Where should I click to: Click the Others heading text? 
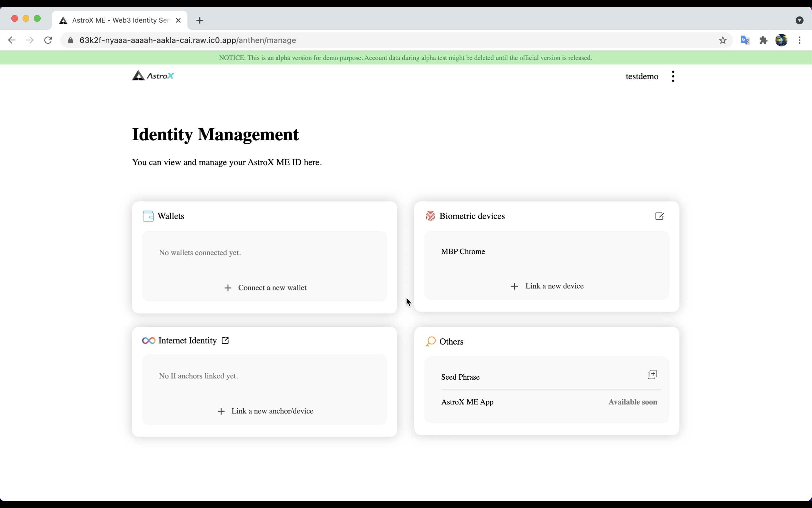coord(451,342)
